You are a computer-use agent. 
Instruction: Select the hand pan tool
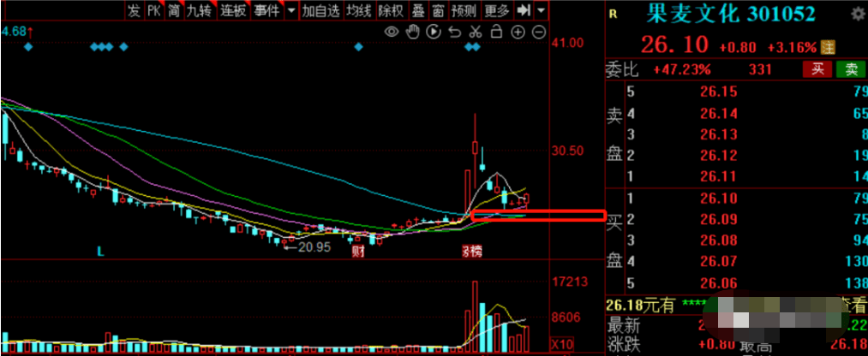click(x=412, y=32)
